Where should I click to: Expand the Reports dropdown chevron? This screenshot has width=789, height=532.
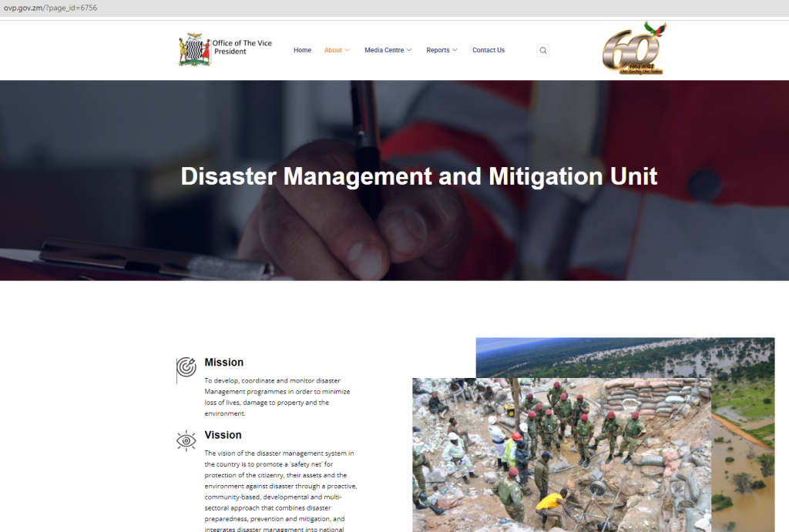pos(455,50)
